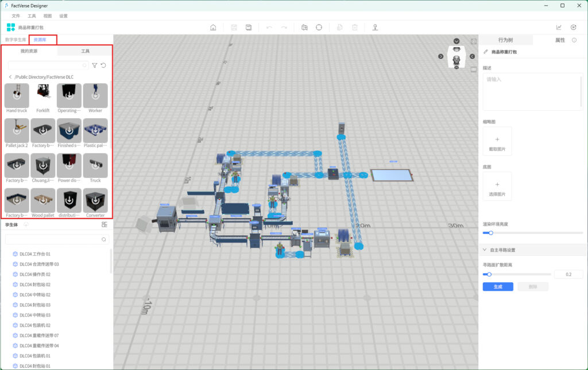Image resolution: width=588 pixels, height=370 pixels.
Task: Click the Redo arrow in toolbar
Action: tap(284, 28)
